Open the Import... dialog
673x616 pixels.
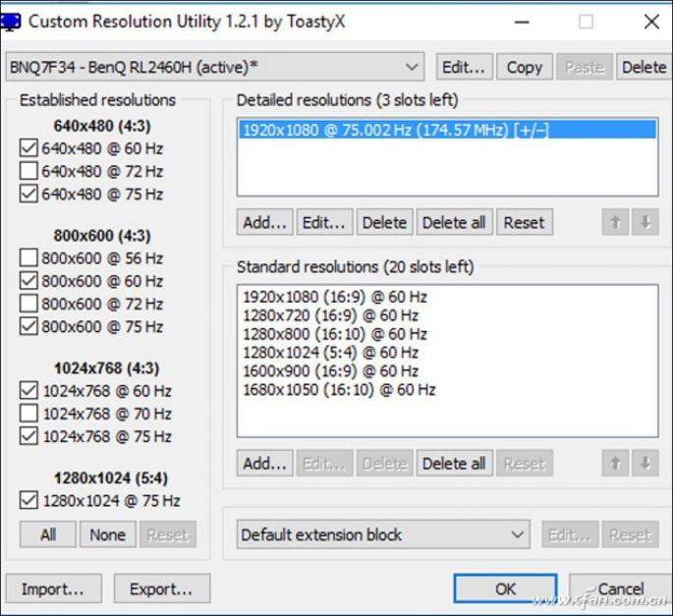pos(54,588)
